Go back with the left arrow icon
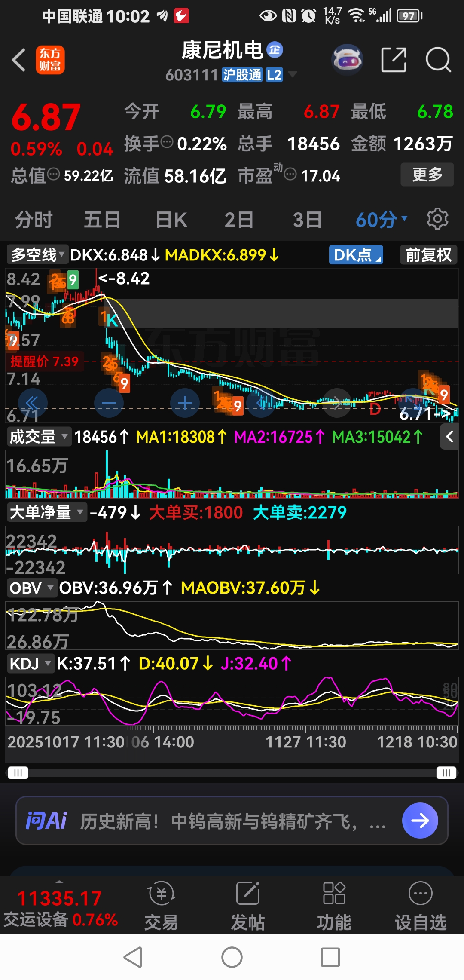 tap(19, 60)
